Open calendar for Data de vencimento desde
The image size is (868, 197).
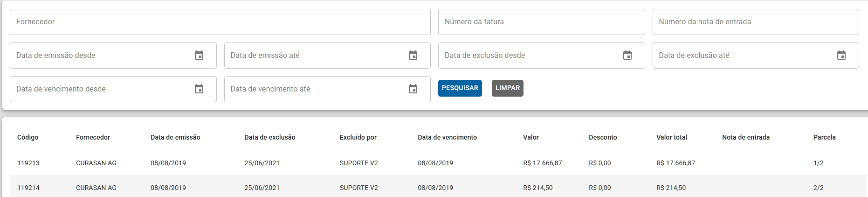tap(199, 89)
